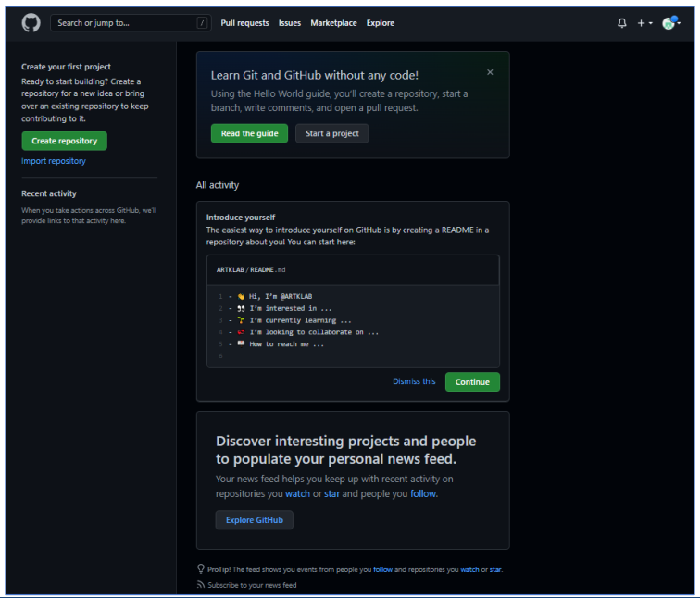
Task: Click the seedling emoji on line 3
Action: (x=241, y=320)
